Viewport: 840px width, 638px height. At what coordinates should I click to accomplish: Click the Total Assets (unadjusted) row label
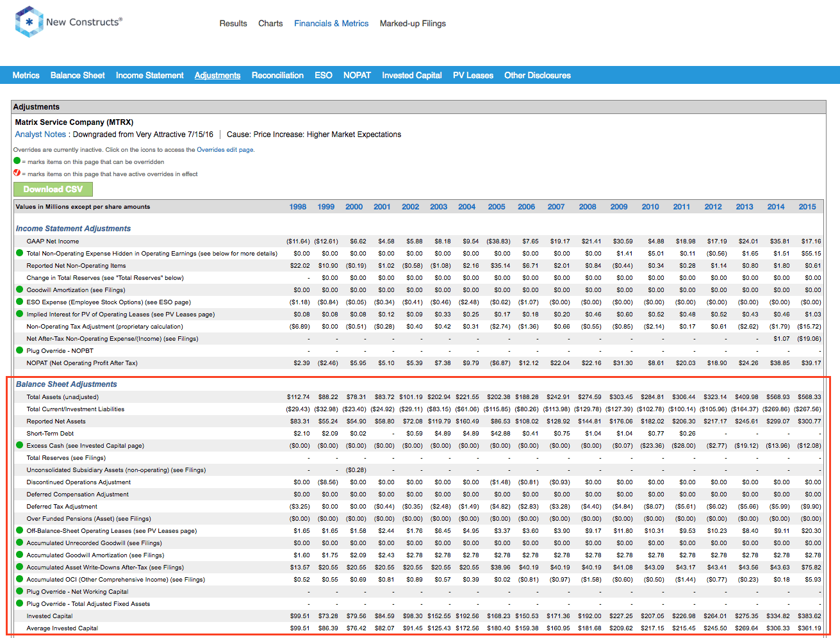(63, 397)
